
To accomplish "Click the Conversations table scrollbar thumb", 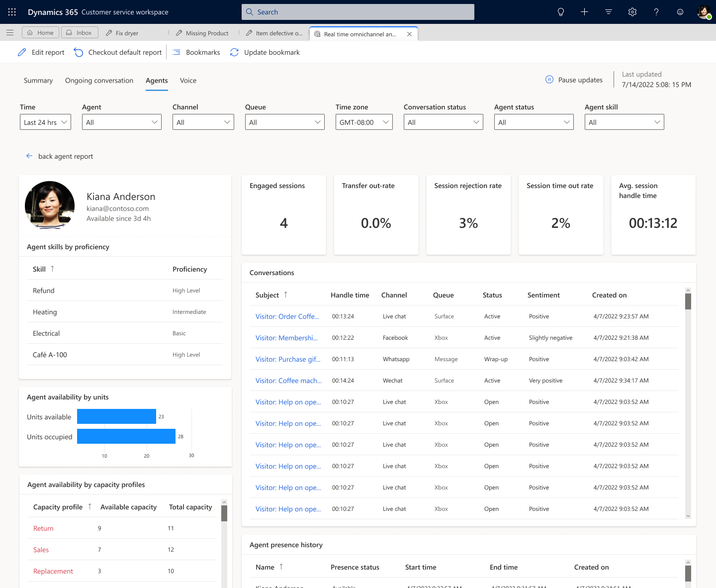I will (688, 301).
